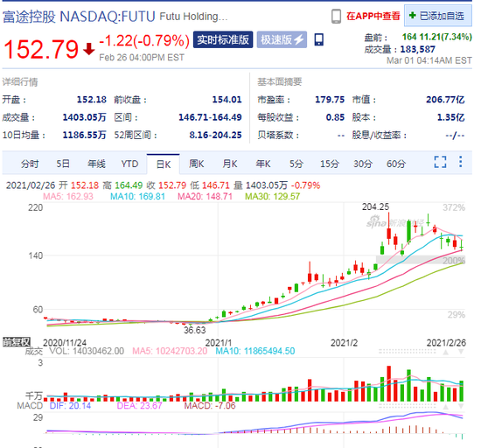Click the 市值 value 206.77亿

445,100
